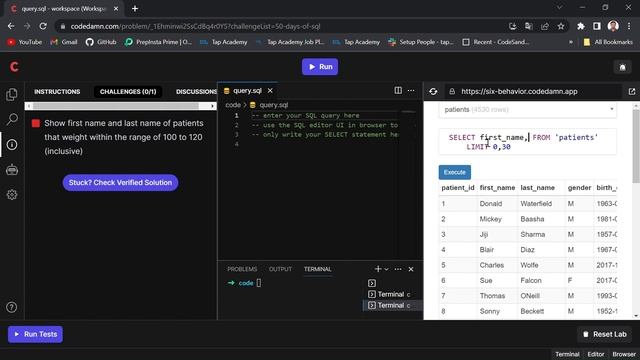This screenshot has height=360, width=640.
Task: Click the Run Tests button
Action: coord(36,334)
